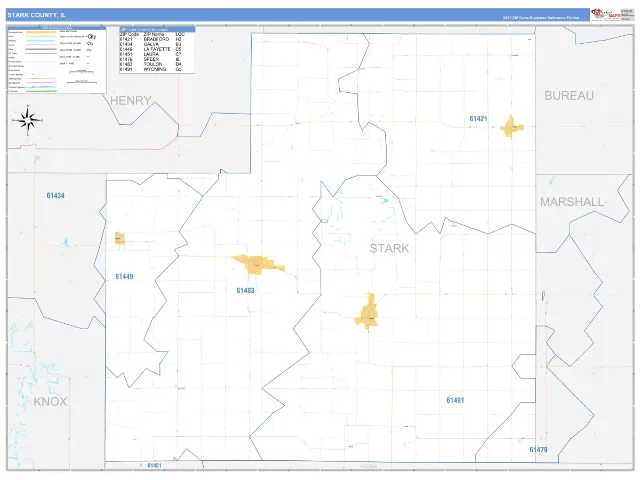Viewport: 640px width, 480px height.
Task: Click the MARSHALL county label
Action: pos(572,202)
